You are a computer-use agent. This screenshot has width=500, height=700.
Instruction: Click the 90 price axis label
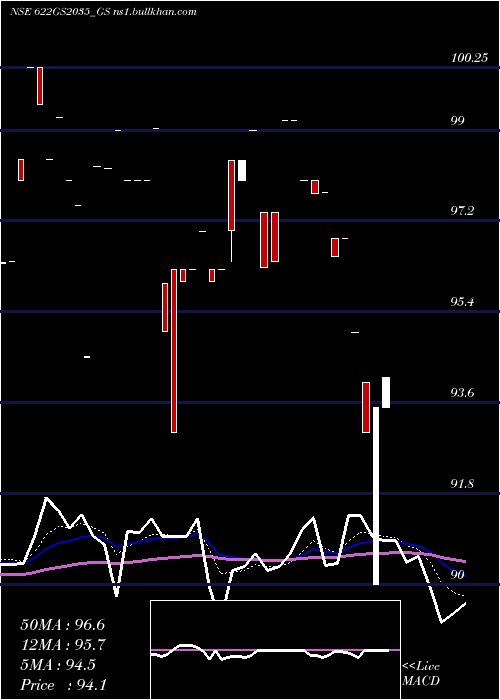(458, 575)
